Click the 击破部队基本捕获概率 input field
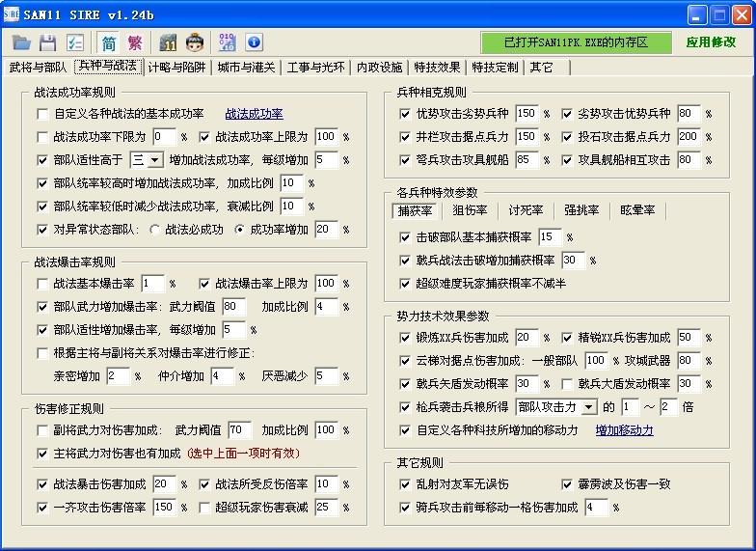 coord(550,237)
